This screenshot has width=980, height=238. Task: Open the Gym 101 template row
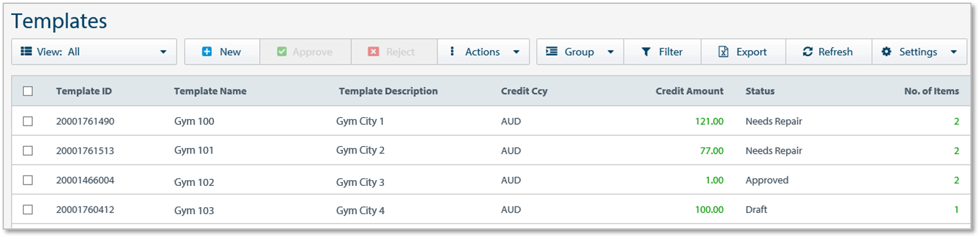(x=491, y=151)
